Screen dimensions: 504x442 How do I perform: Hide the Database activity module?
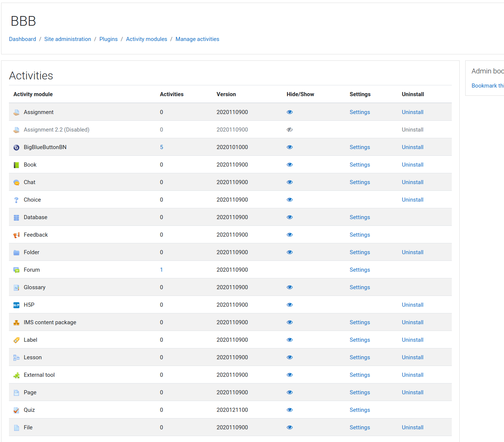290,217
